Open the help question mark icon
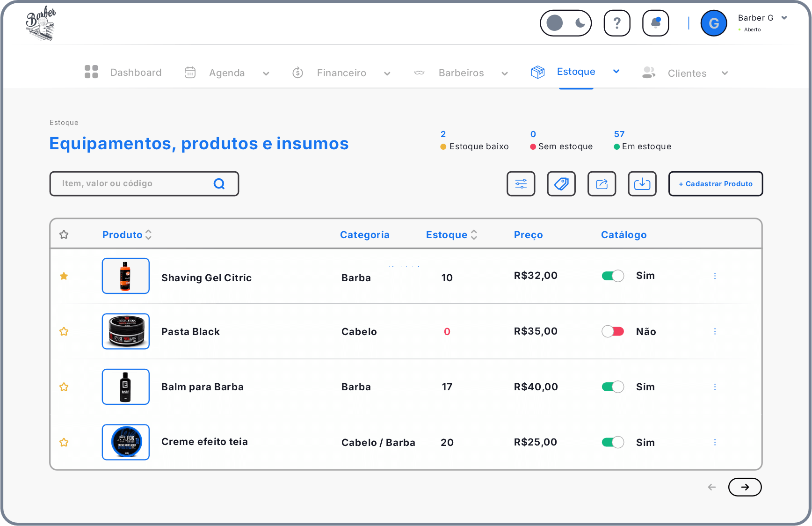Viewport: 812px width, 526px height. pyautogui.click(x=617, y=23)
